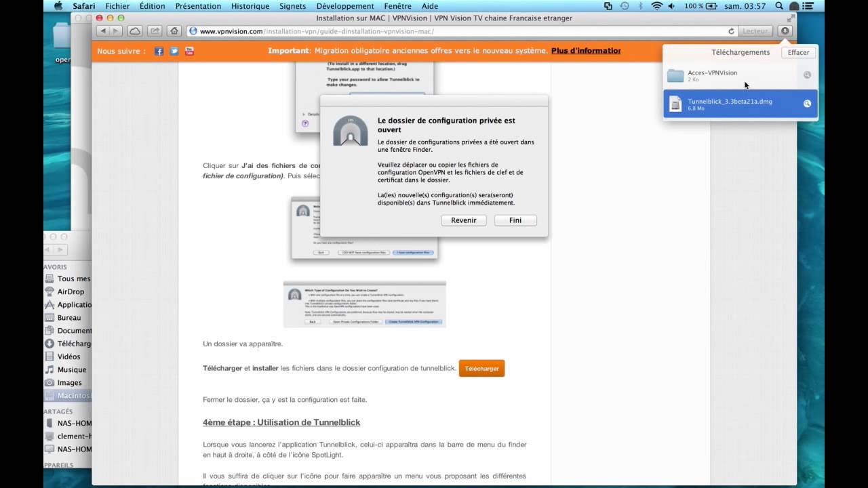Open the Apple menu
Screen dimensions: 868x488
58,6
